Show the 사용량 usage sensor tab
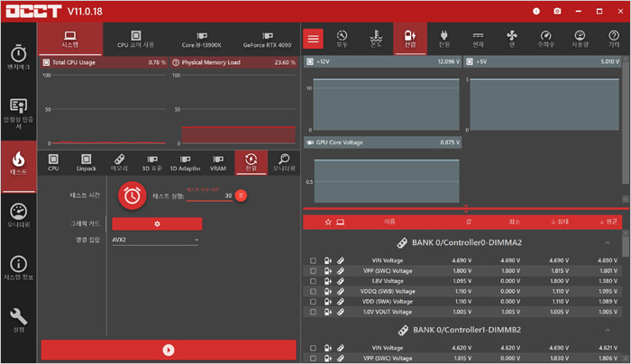This screenshot has height=364, width=631. point(580,39)
